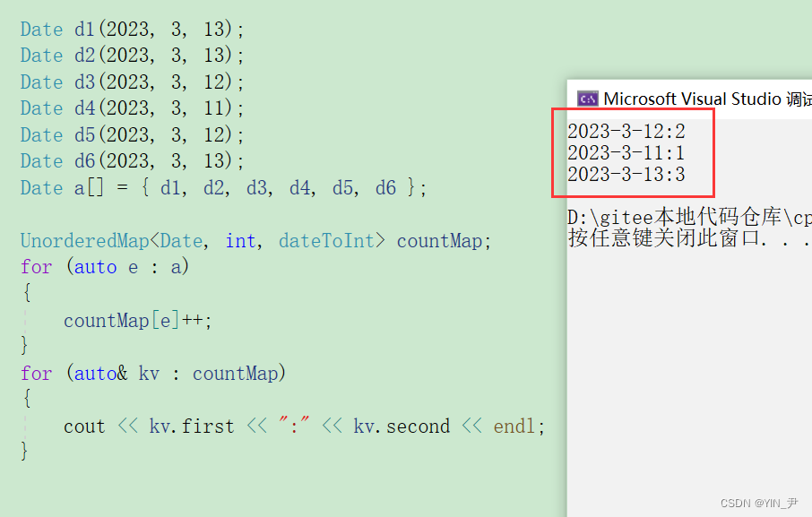The image size is (812, 517).
Task: Click the Microsoft Visual Studio console title
Action: (x=707, y=99)
